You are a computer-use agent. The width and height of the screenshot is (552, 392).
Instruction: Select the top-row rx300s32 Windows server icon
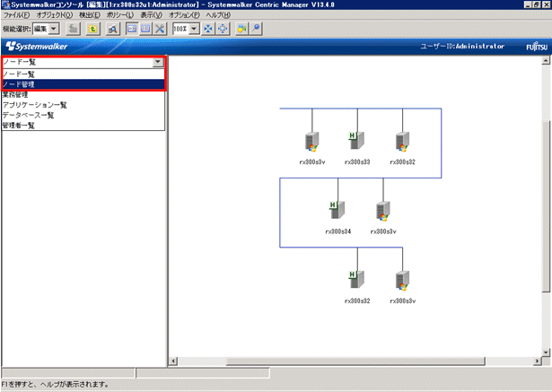pyautogui.click(x=402, y=142)
